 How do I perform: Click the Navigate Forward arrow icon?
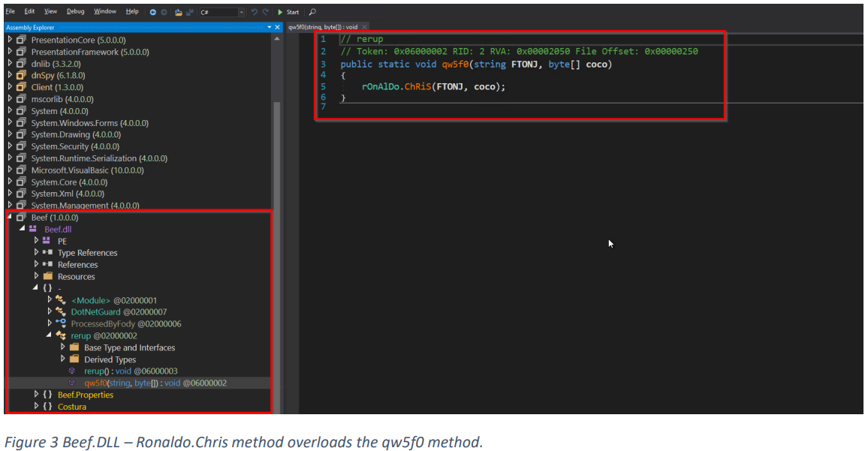[164, 12]
